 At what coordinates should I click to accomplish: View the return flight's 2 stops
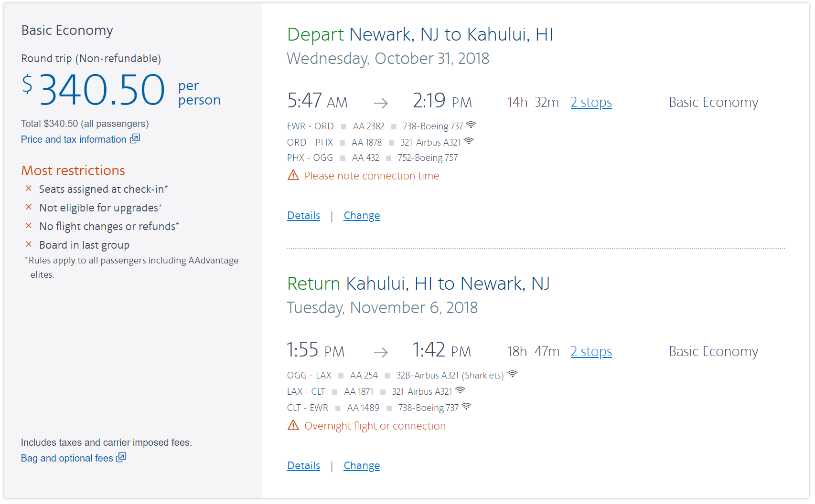point(591,352)
